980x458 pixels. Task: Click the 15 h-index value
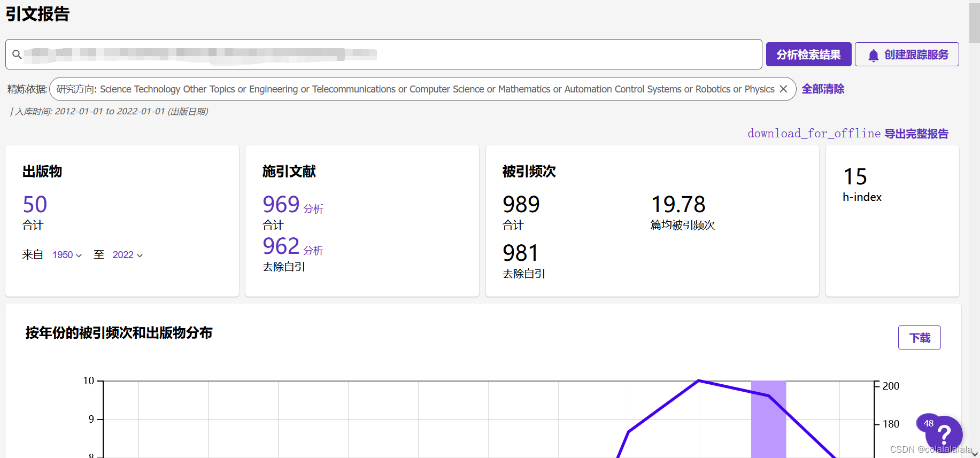[855, 176]
